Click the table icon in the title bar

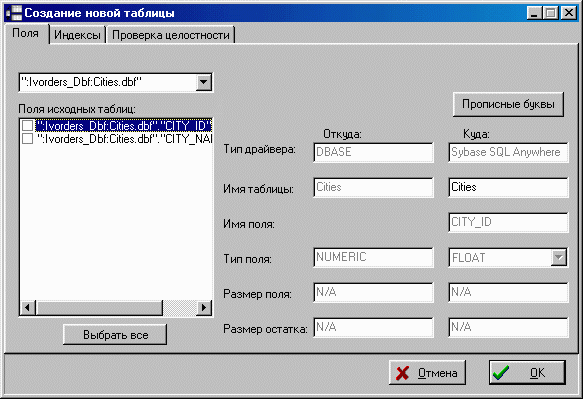point(14,13)
